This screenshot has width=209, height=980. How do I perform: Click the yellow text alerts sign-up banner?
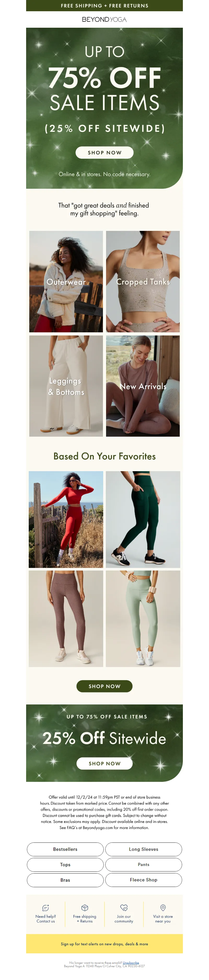coord(104,944)
